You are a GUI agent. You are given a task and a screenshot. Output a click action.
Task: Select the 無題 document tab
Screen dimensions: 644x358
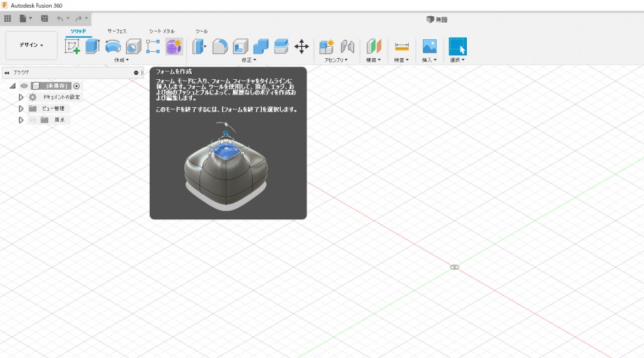tap(437, 20)
